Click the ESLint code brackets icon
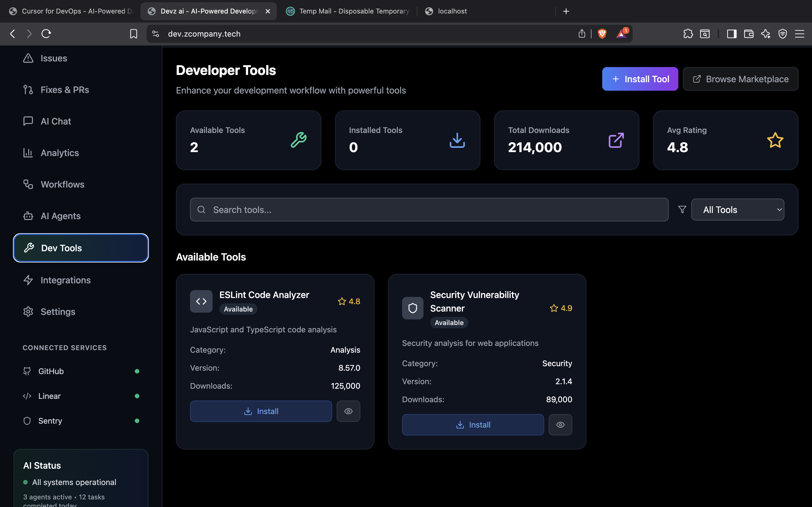Screen dimensions: 812x507 coord(201,301)
